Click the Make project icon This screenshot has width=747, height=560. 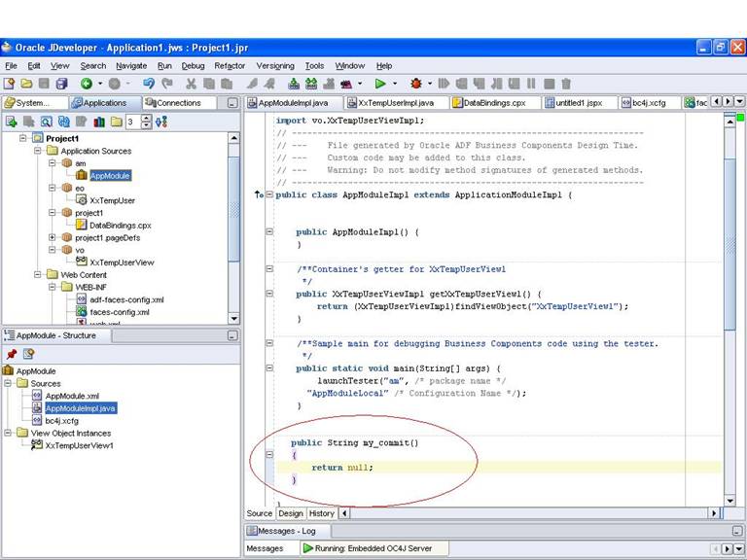pos(294,84)
